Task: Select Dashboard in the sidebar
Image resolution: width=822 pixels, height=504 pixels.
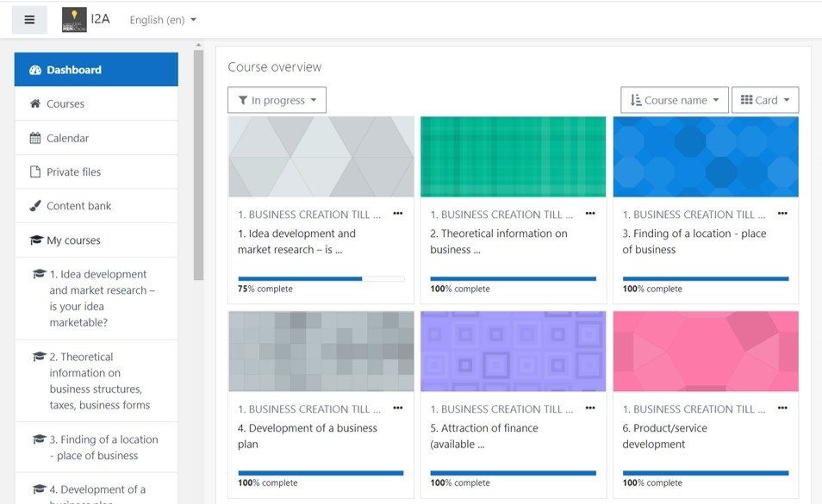Action: [97, 69]
